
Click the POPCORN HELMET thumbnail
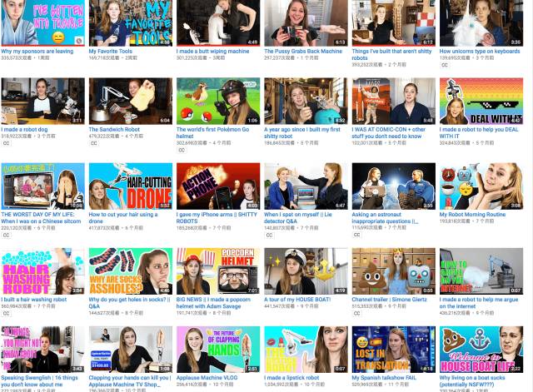[x=218, y=271]
